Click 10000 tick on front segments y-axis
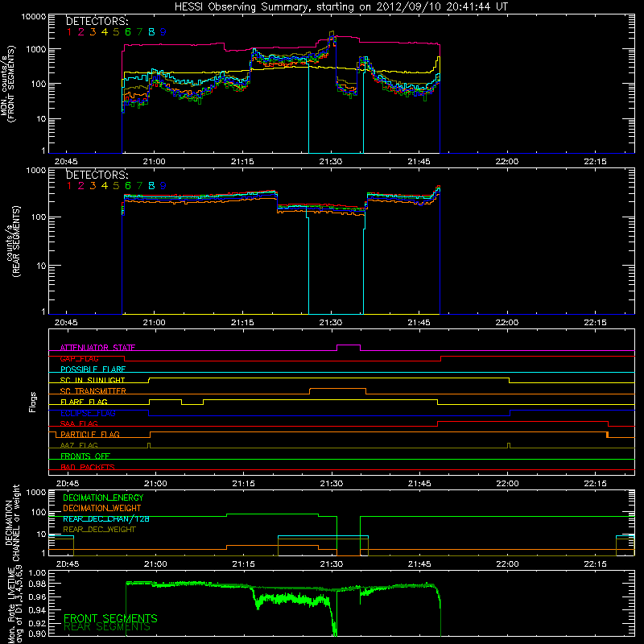 coord(34,16)
